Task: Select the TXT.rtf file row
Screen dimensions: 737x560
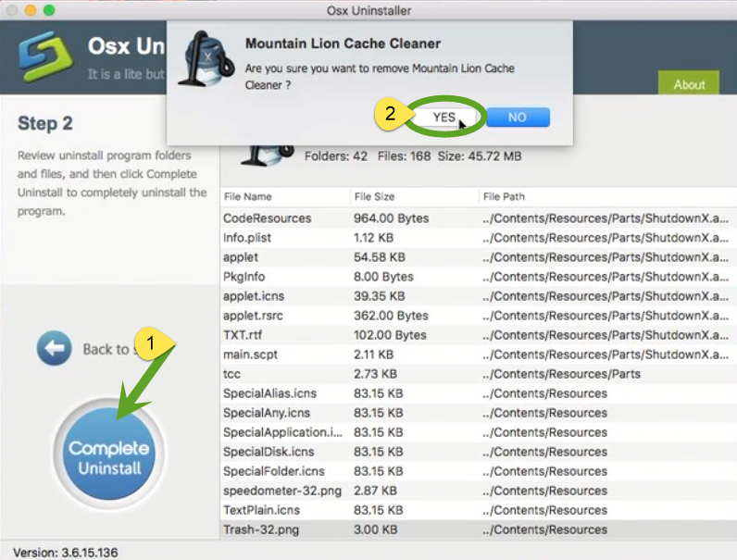Action: click(x=478, y=335)
